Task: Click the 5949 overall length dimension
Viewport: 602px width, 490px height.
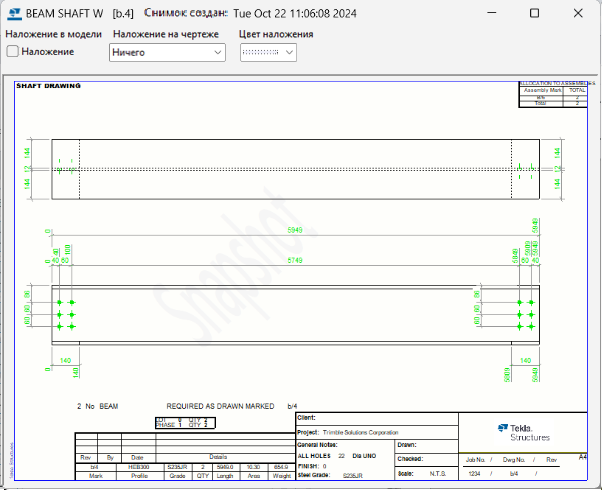Action: tap(295, 231)
